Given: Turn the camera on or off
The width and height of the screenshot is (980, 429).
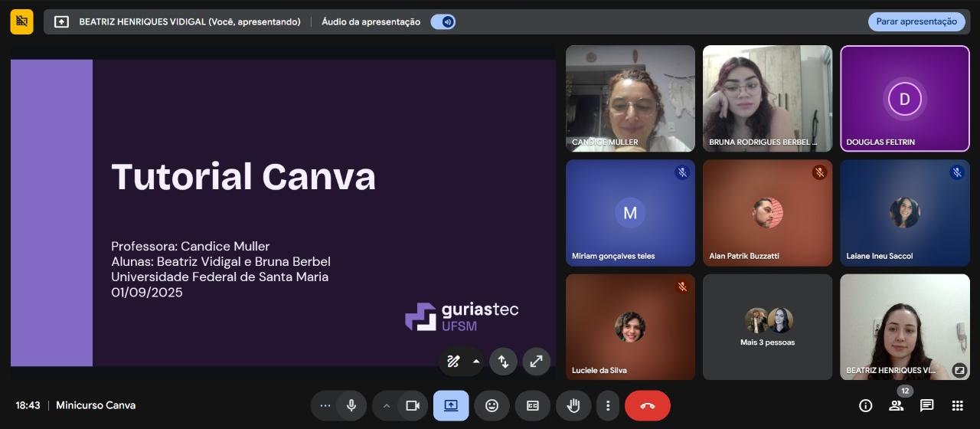Looking at the screenshot, I should pyautogui.click(x=413, y=405).
